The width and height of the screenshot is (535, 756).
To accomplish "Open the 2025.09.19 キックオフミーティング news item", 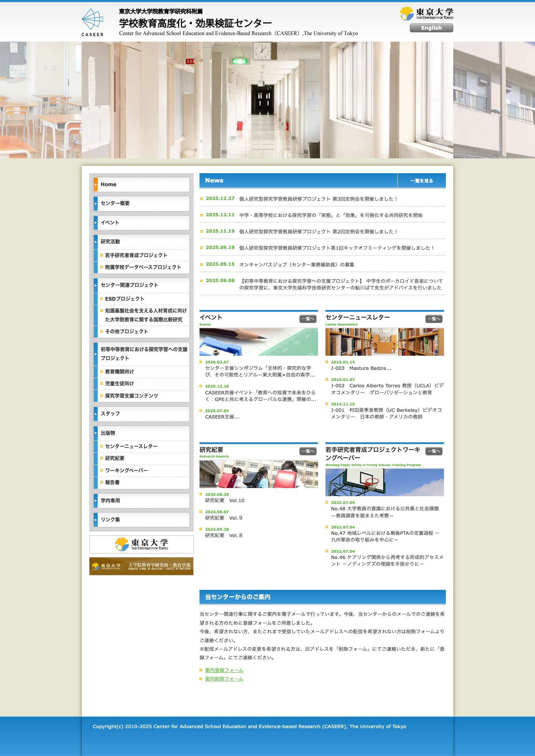I will pyautogui.click(x=337, y=248).
